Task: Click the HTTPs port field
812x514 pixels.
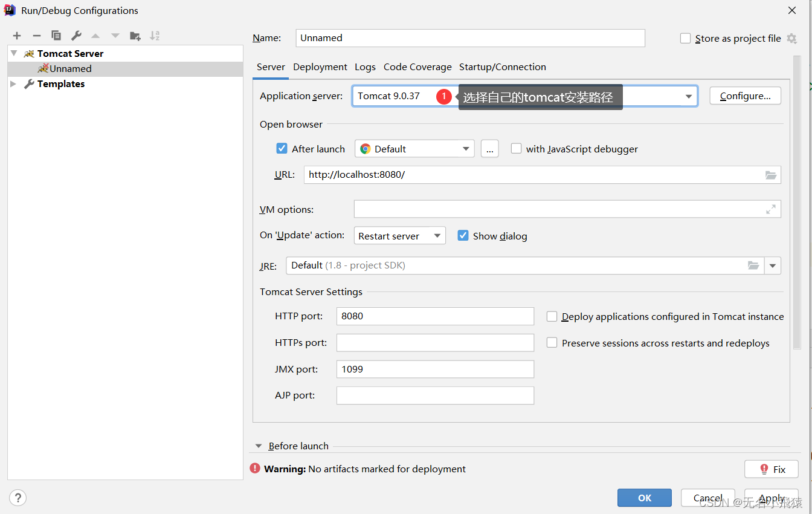Action: (x=435, y=343)
